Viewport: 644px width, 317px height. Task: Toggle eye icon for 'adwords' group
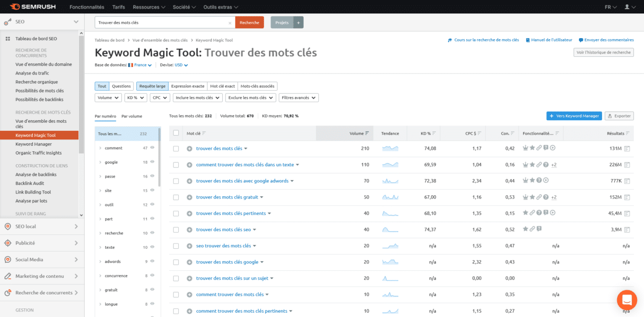pos(152,261)
